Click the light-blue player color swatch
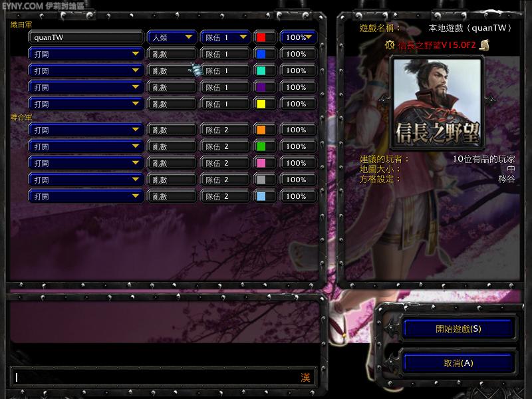This screenshot has height=399, width=532. [x=261, y=196]
